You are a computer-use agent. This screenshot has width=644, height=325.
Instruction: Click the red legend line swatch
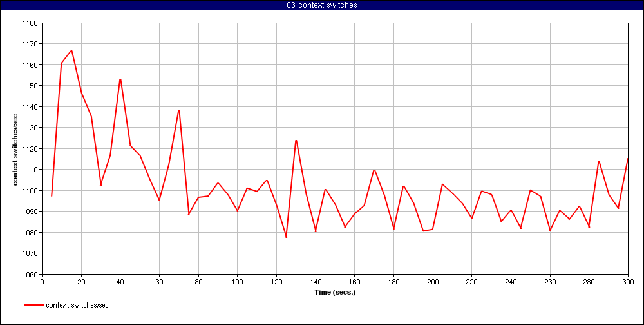click(33, 305)
